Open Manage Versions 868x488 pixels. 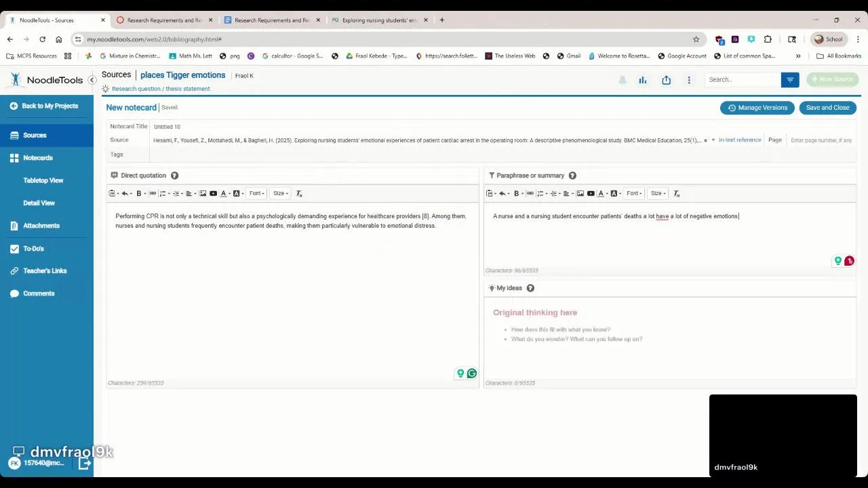[x=757, y=108]
